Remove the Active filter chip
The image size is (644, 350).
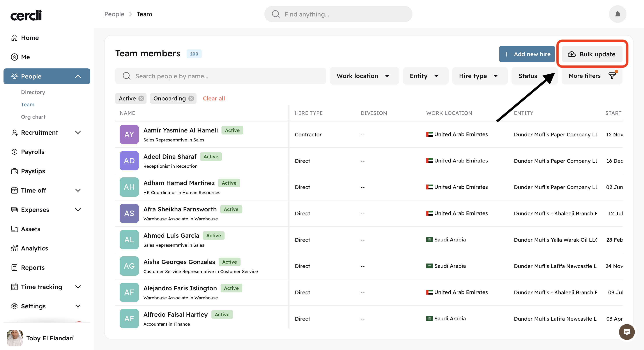[141, 98]
